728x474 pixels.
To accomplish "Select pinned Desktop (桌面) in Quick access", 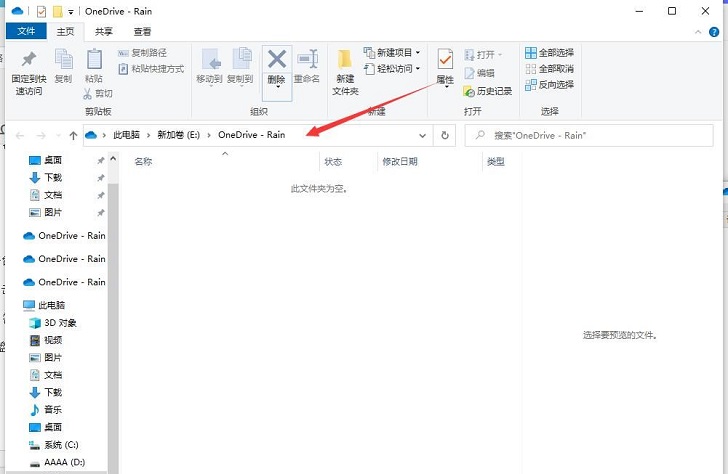I will [x=46, y=160].
